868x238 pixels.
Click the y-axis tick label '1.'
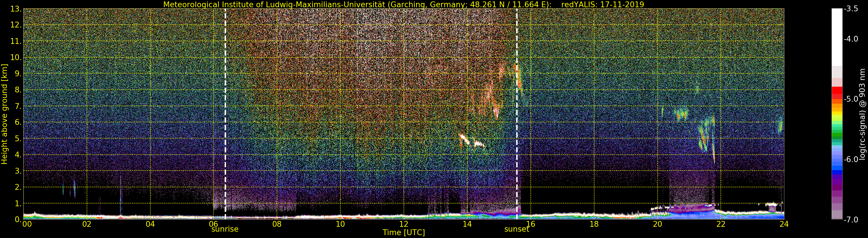point(18,204)
